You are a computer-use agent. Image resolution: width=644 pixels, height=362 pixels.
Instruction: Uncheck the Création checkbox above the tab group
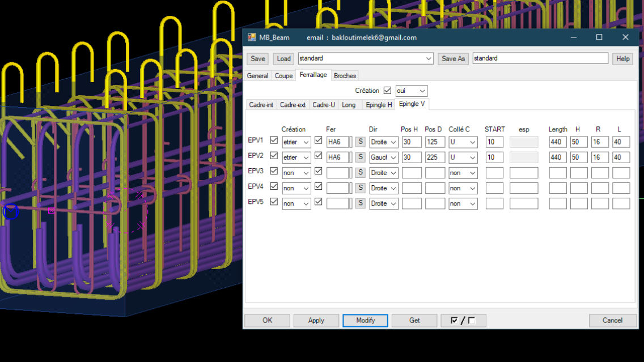point(388,90)
